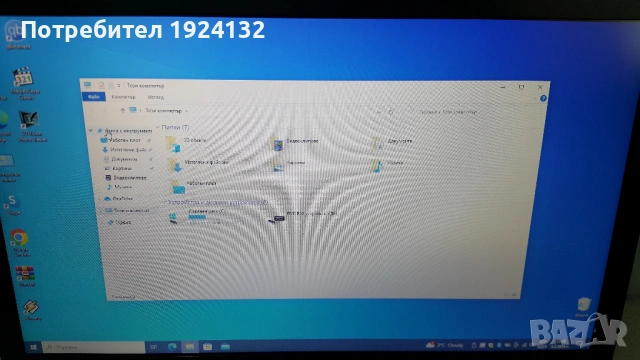Select the Локален диск (C:) drive

pos(197,216)
